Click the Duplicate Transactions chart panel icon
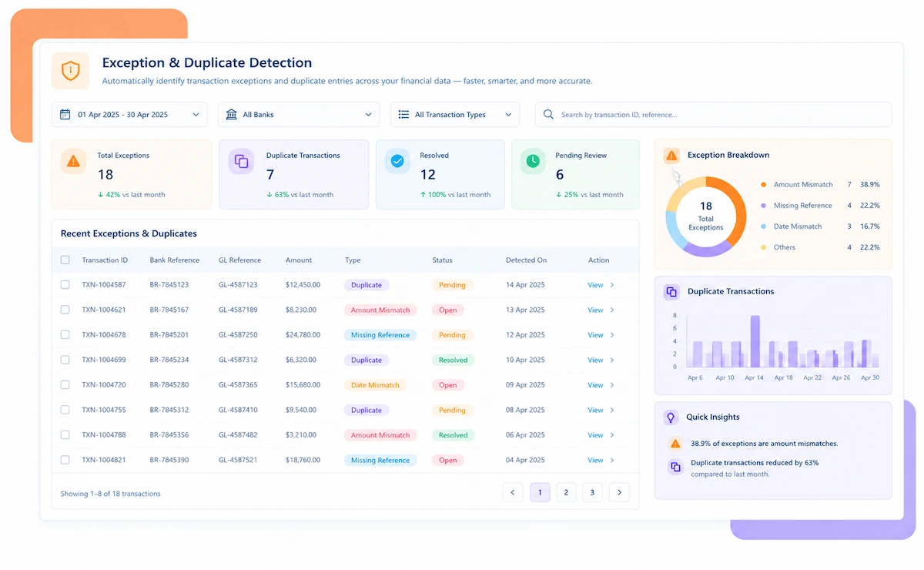This screenshot has width=924, height=570. 671,292
